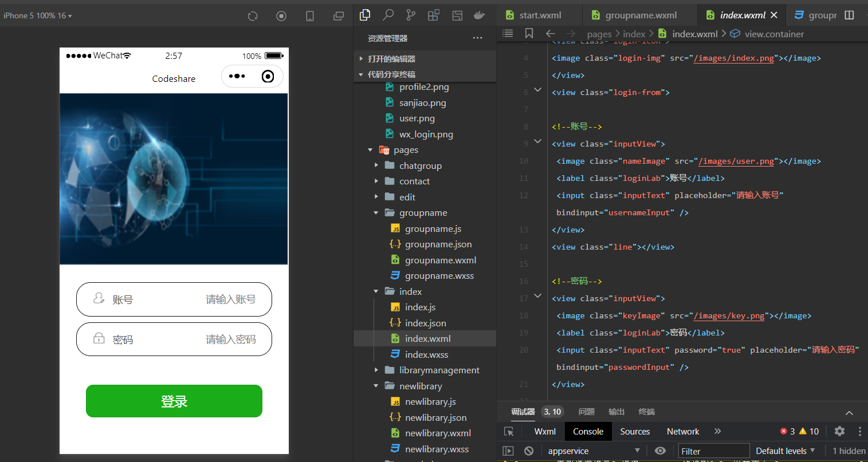Open the devtools settings gear
This screenshot has width=868, height=462.
pyautogui.click(x=839, y=431)
